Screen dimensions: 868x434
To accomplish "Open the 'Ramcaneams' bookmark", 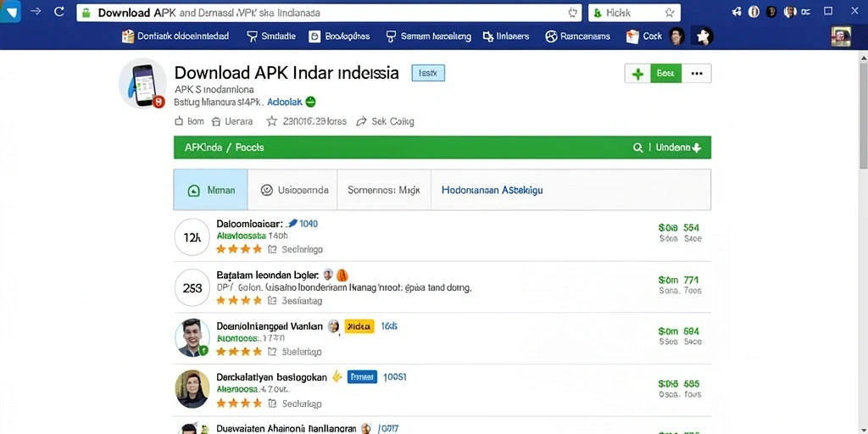I will click(x=577, y=36).
